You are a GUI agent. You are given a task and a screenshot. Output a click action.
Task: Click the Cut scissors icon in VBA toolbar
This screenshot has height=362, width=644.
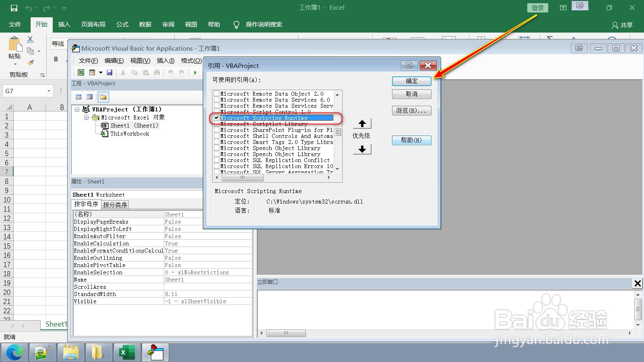point(123,72)
